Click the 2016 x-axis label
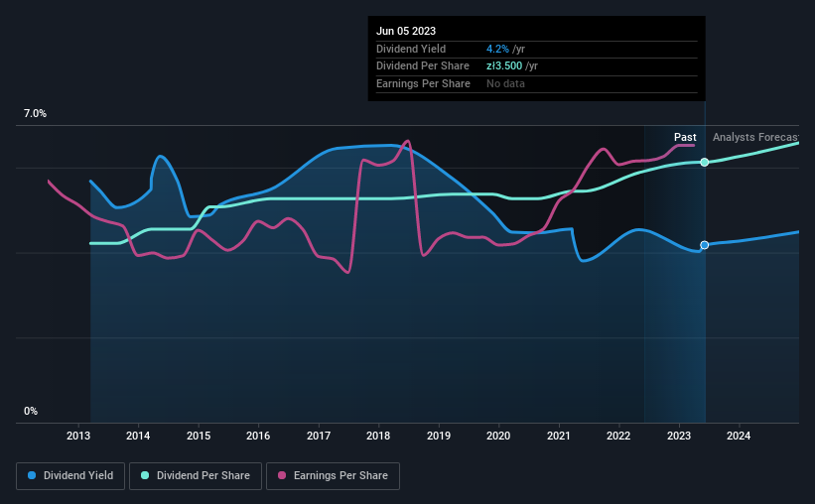The height and width of the screenshot is (504, 815). [258, 436]
